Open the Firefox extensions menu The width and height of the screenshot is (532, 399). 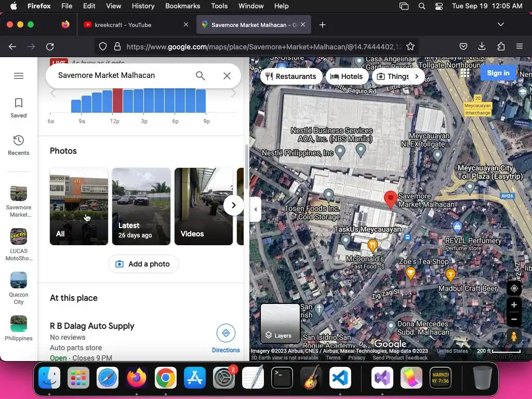point(501,46)
